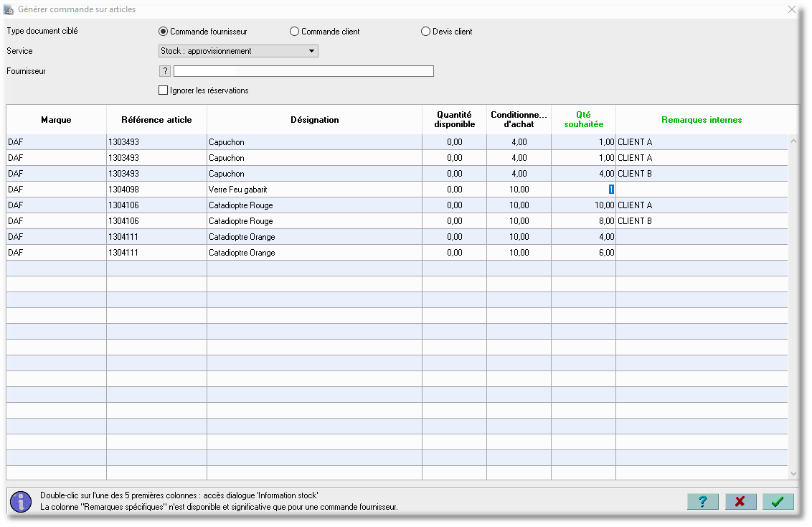Viewport: 812px width, 527px height.
Task: Validate with the green checkmark button
Action: (x=778, y=502)
